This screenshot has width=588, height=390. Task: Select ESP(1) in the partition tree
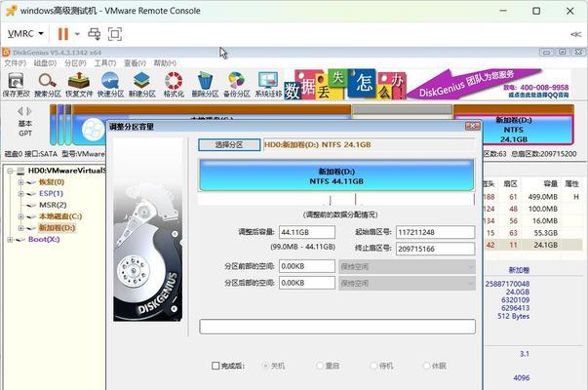point(51,193)
